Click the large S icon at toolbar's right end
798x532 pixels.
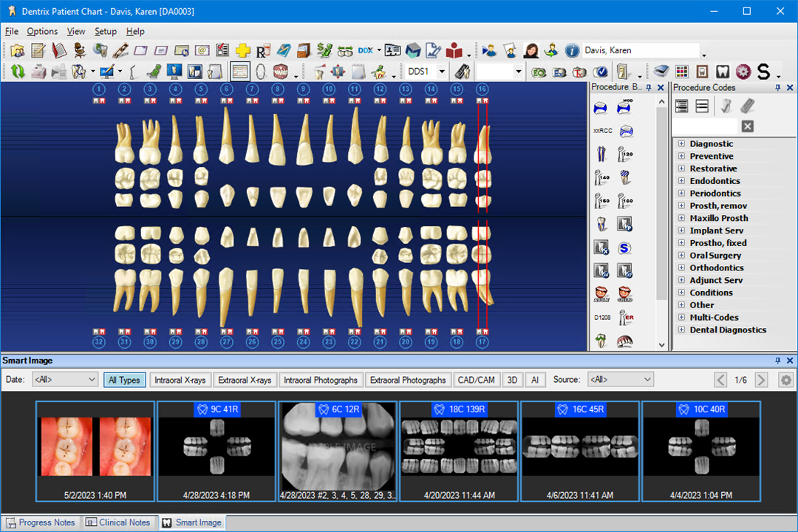(763, 72)
